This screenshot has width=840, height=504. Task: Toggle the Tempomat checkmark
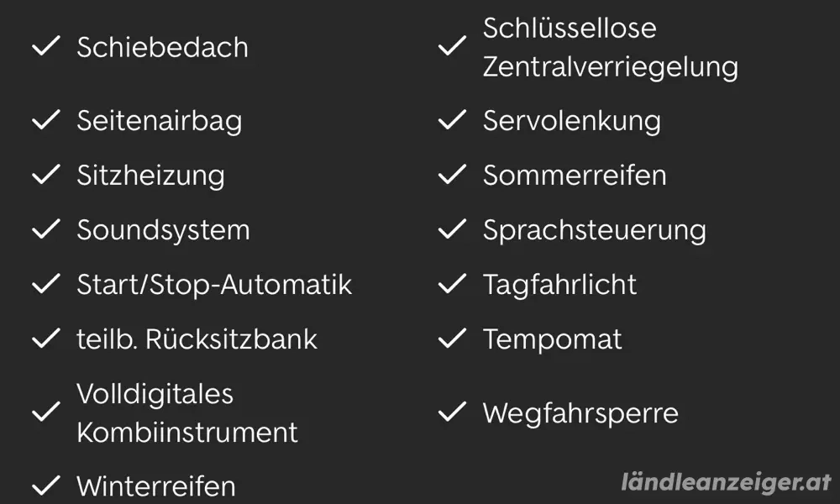pos(452,339)
